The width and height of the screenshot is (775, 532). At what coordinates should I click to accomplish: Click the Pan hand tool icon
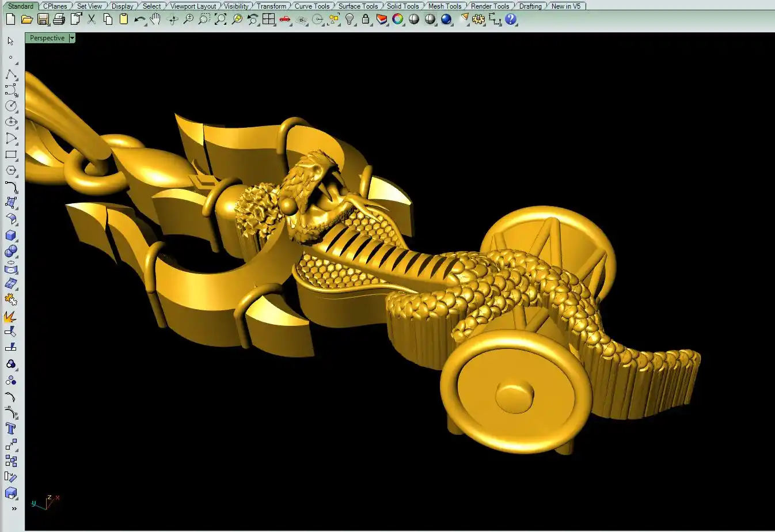click(155, 19)
